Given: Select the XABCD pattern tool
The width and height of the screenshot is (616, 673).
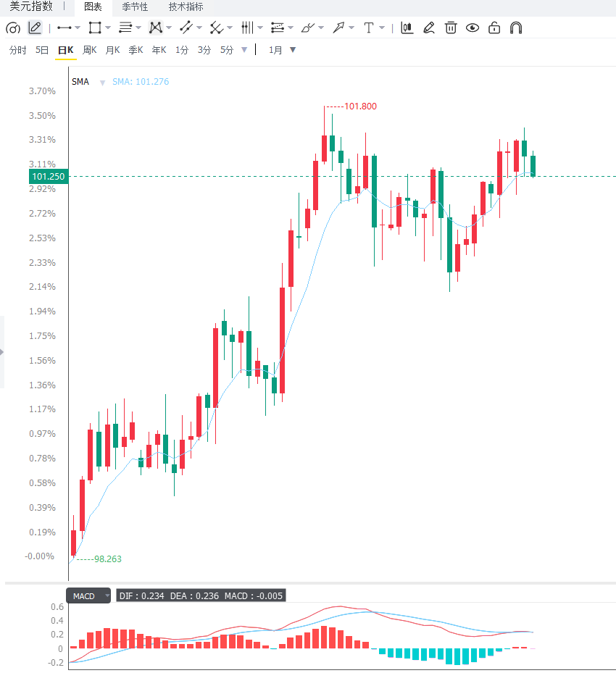Looking at the screenshot, I should tap(155, 28).
